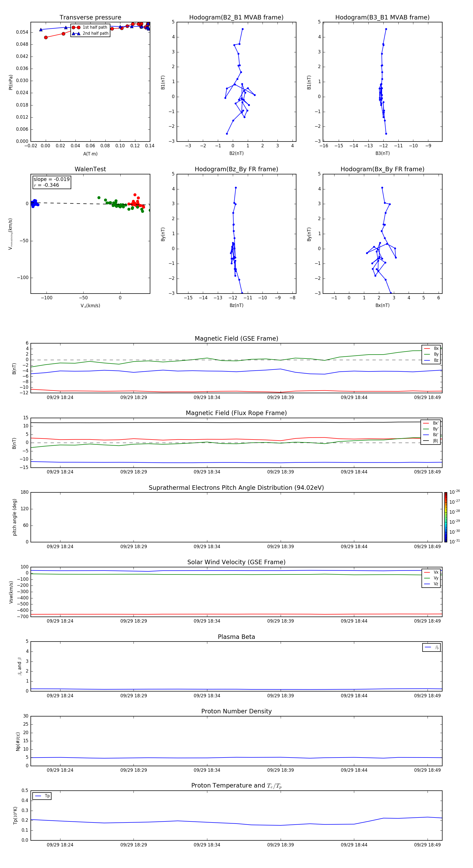473x868 pixels.
Task: Click the "Bx'" legend entry in Flux Rope plot
Action: pos(431,423)
